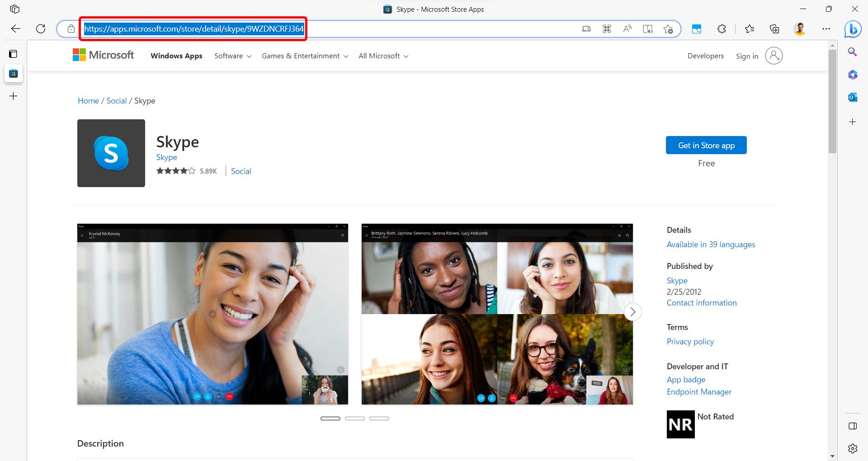The width and height of the screenshot is (868, 461).
Task: Select the Skype Microsoft Store vertical tab
Action: 14,73
